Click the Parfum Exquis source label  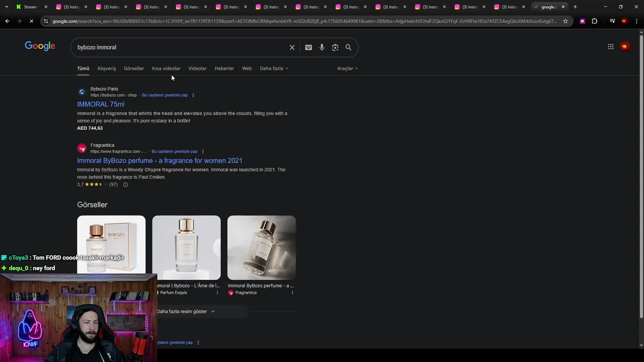pyautogui.click(x=174, y=293)
